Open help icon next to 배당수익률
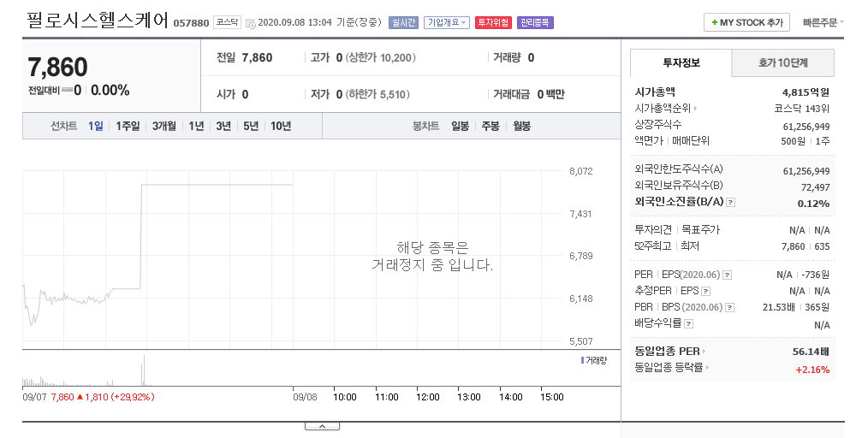 coord(688,323)
